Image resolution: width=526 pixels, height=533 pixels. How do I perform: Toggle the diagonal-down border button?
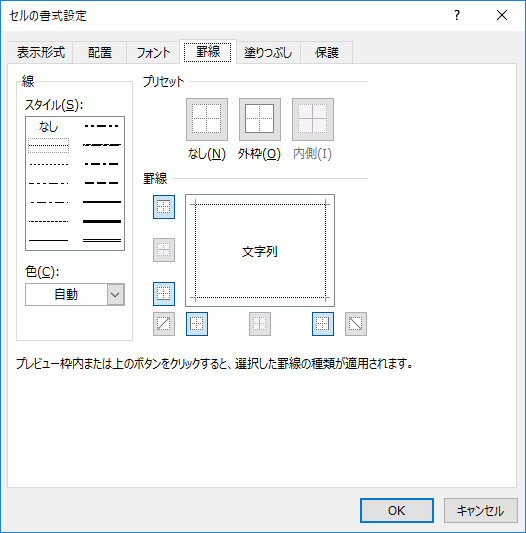[356, 324]
